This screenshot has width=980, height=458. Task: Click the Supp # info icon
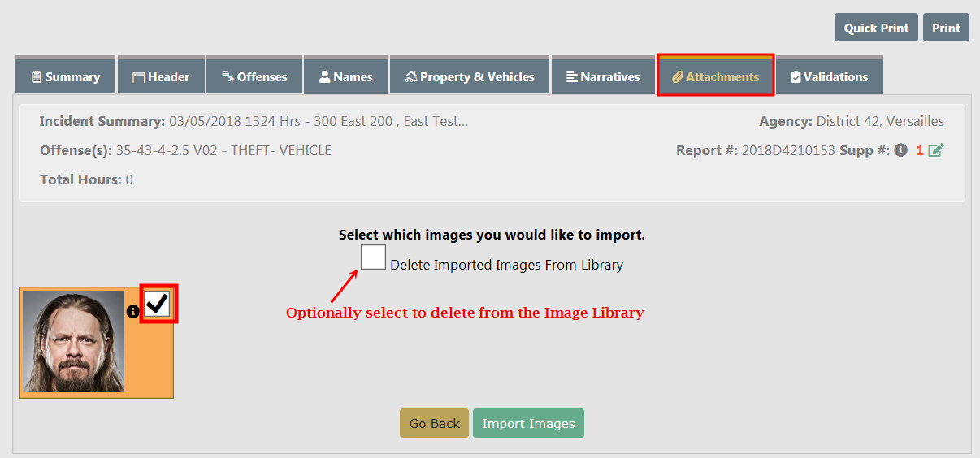(900, 150)
